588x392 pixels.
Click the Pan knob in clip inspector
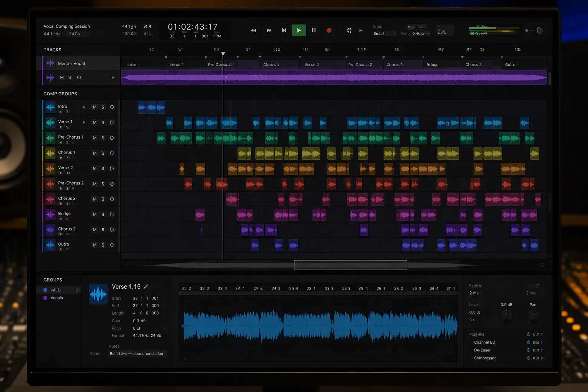(533, 315)
